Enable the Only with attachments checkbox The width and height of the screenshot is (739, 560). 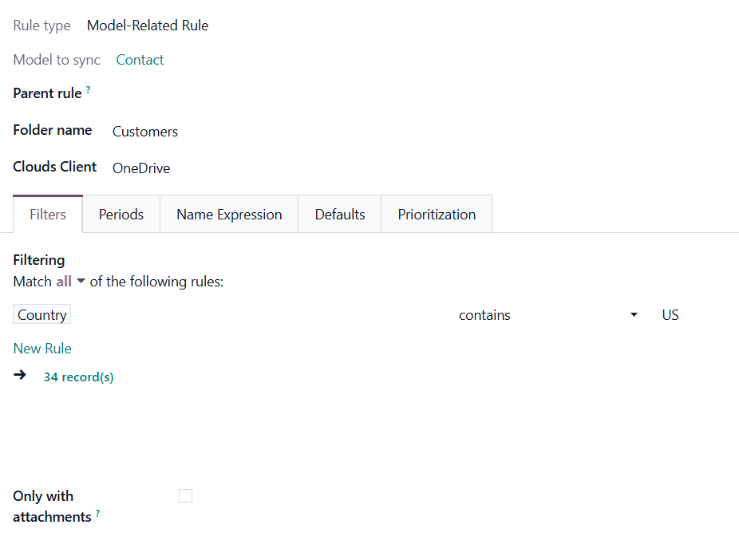(185, 496)
